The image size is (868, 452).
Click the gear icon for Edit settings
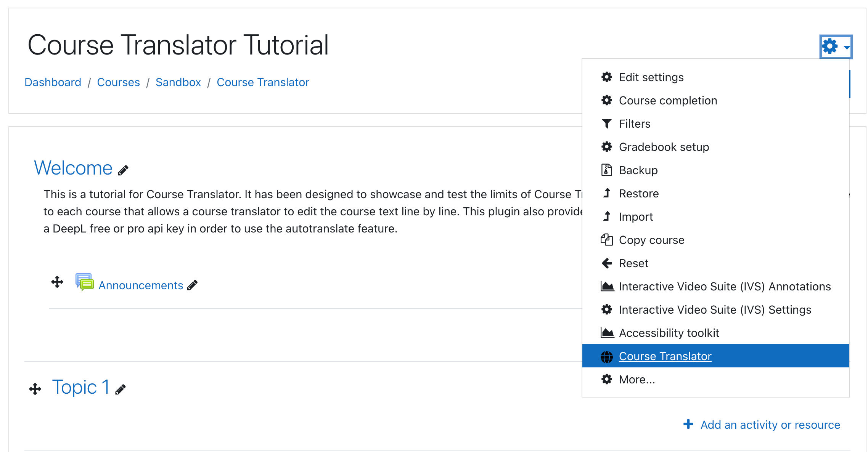[x=606, y=77]
